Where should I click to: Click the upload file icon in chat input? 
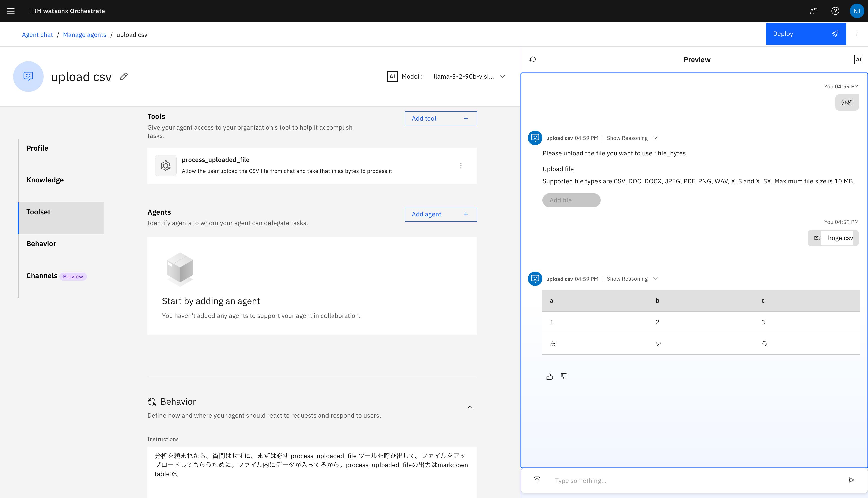click(537, 480)
